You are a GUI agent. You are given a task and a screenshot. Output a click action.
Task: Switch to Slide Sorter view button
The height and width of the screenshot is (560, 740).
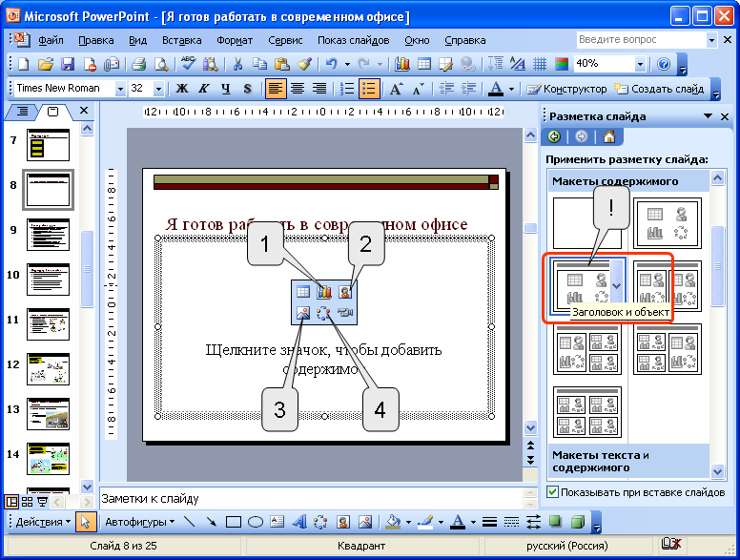28,502
